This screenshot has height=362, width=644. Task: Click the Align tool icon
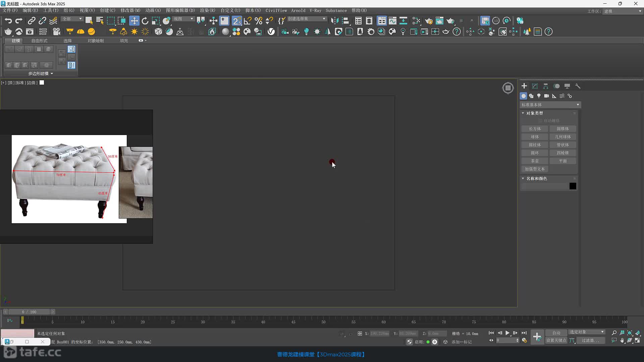[x=345, y=21]
